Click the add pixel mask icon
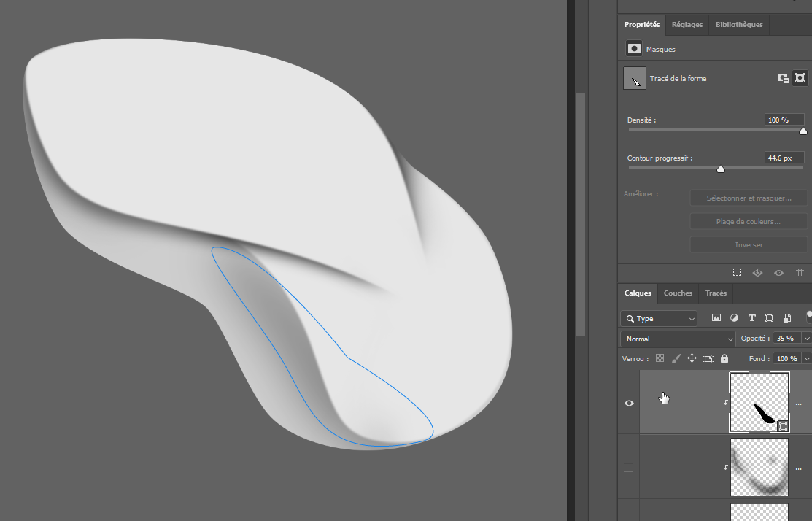Image resolution: width=812 pixels, height=521 pixels. [x=783, y=78]
